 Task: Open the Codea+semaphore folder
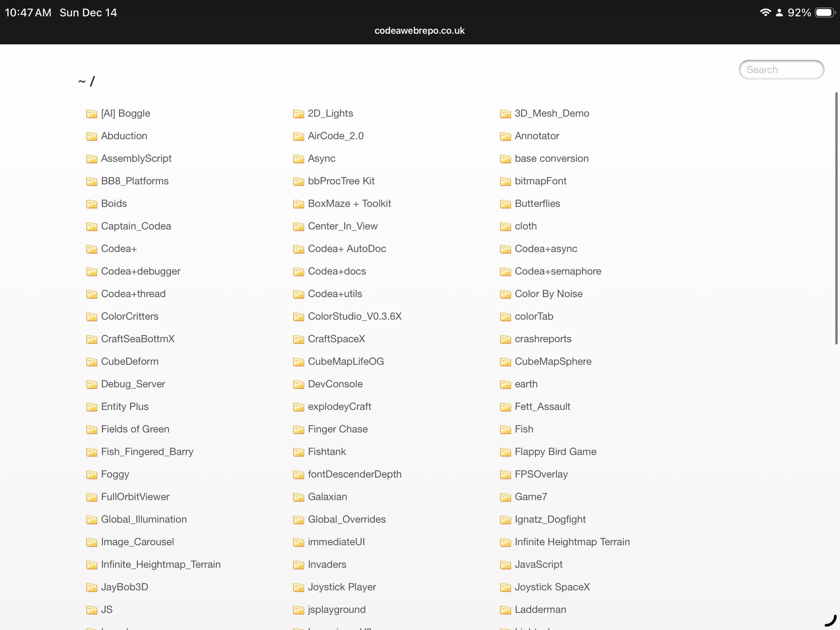point(558,271)
